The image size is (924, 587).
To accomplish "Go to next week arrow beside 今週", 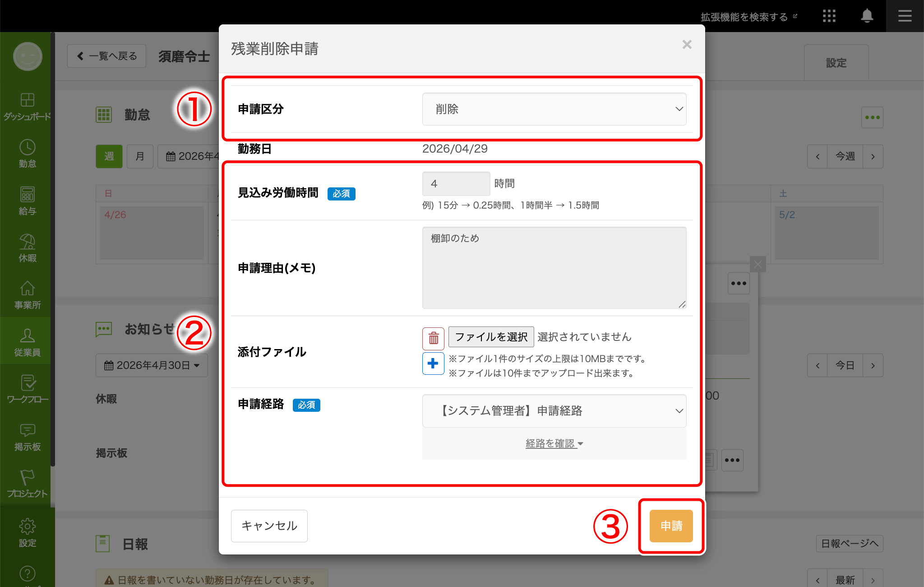I will tap(873, 156).
